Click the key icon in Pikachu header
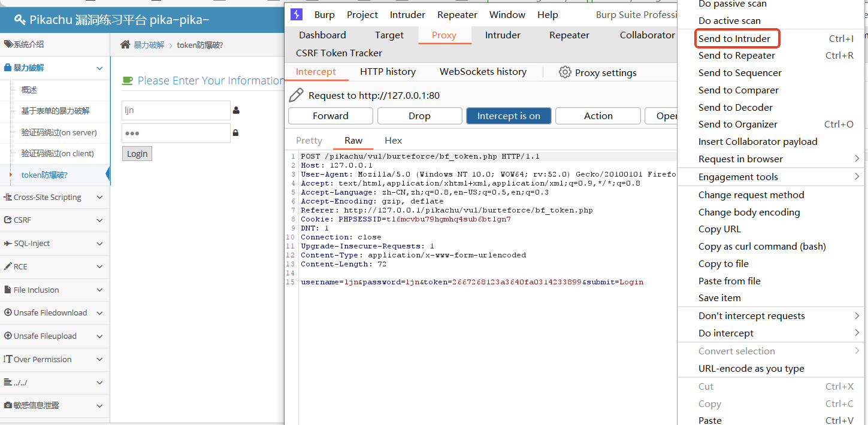The height and width of the screenshot is (425, 868). [x=20, y=20]
